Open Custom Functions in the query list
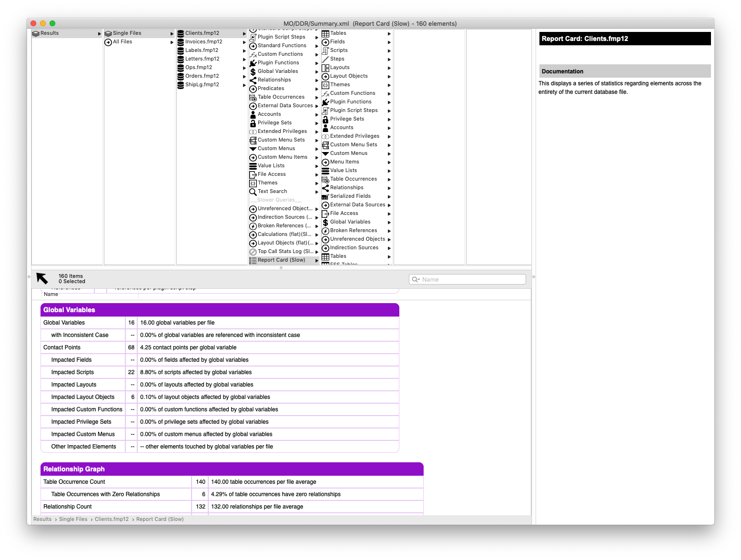 (280, 54)
